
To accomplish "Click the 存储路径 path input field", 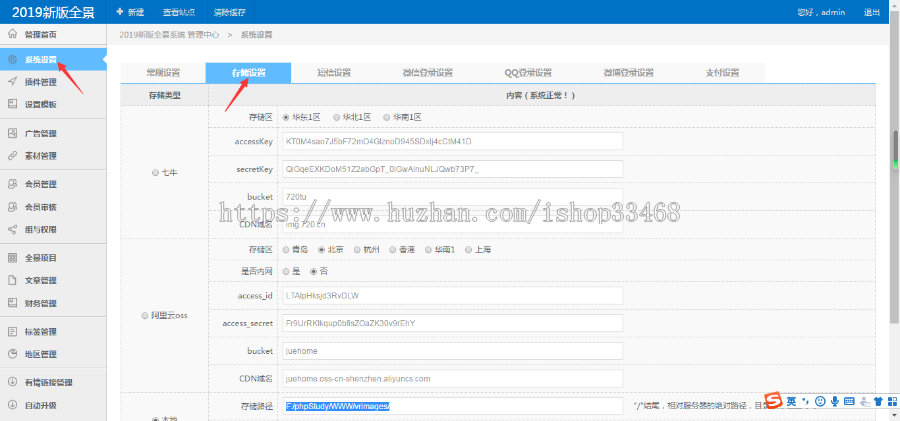I will [452, 406].
